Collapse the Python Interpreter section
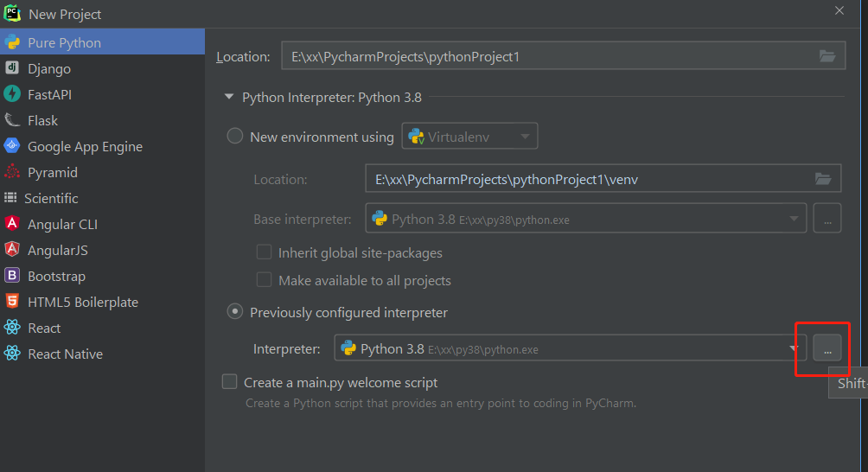The width and height of the screenshot is (868, 472). coord(229,98)
